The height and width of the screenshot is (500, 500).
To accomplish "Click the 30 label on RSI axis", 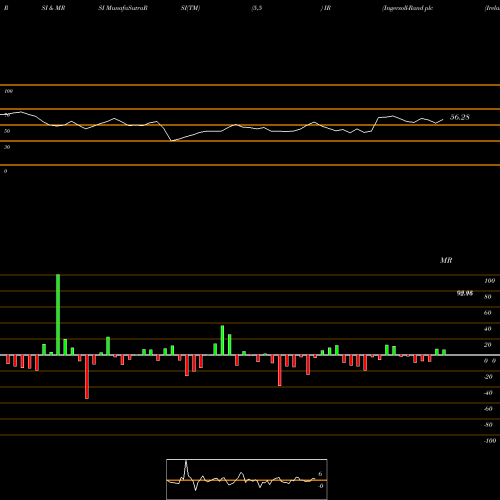I will (7, 147).
